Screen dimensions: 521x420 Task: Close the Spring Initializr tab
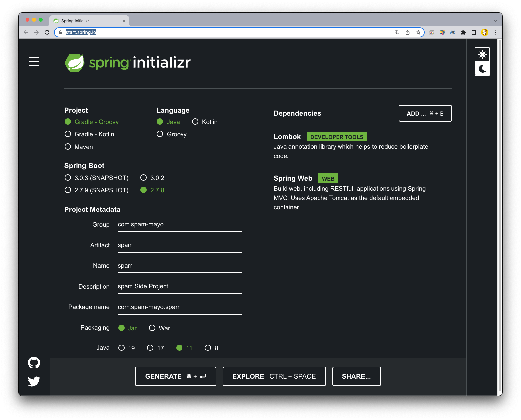[124, 21]
